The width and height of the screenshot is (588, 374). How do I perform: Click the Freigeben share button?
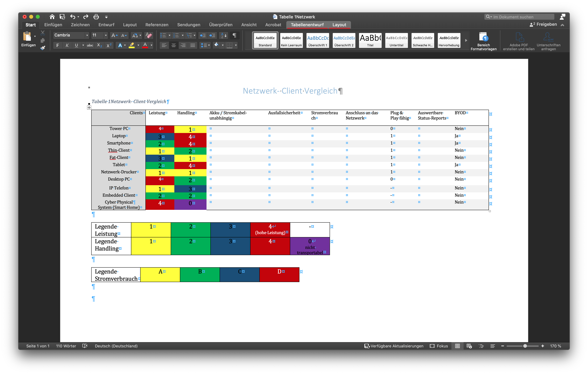543,24
